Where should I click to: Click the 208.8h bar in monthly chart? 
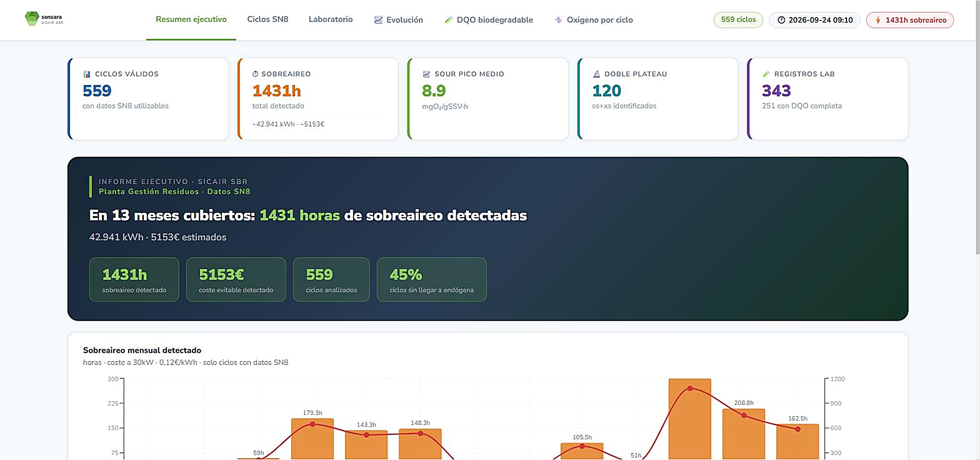pyautogui.click(x=744, y=434)
